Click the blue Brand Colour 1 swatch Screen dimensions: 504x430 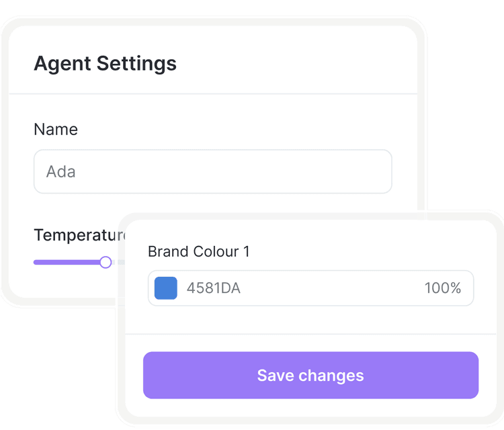(x=166, y=288)
